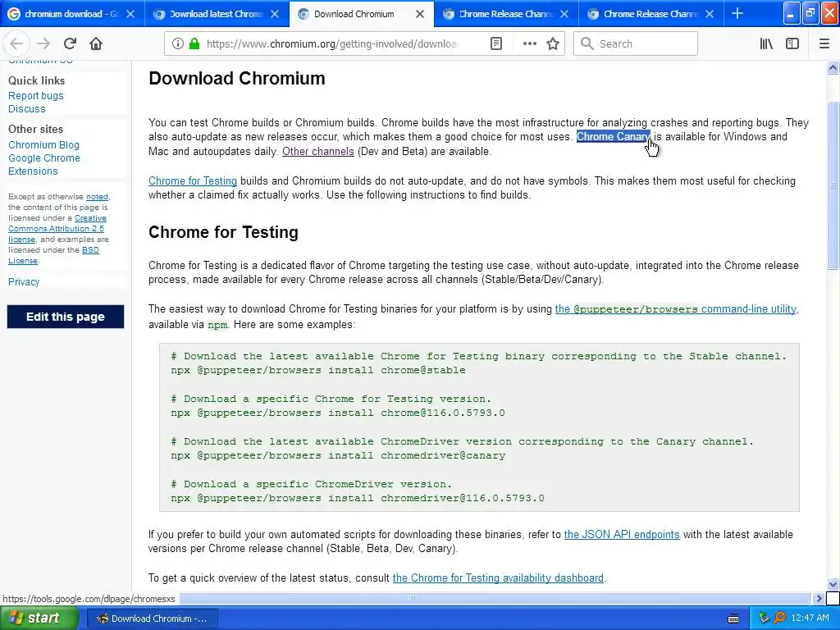The height and width of the screenshot is (630, 840).
Task: Open Creative Commons Attribution 2.5 license link
Action: 57,228
